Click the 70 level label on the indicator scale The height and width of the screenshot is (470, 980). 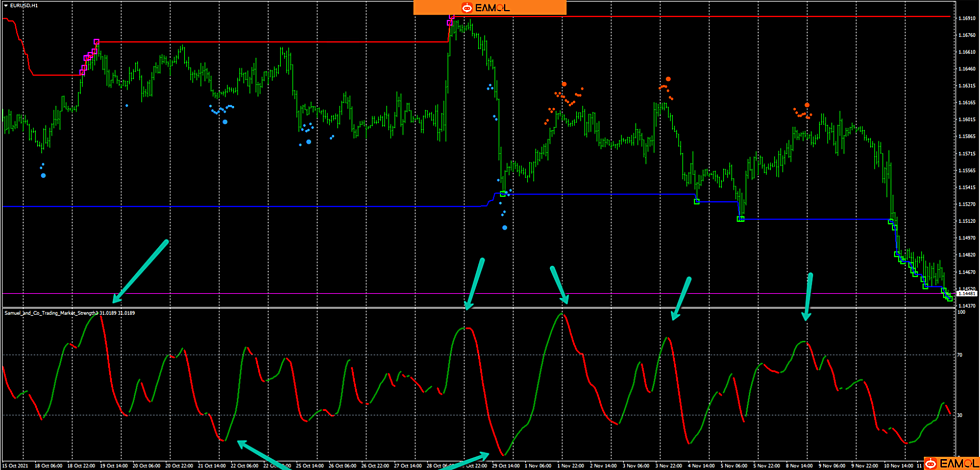click(x=960, y=355)
